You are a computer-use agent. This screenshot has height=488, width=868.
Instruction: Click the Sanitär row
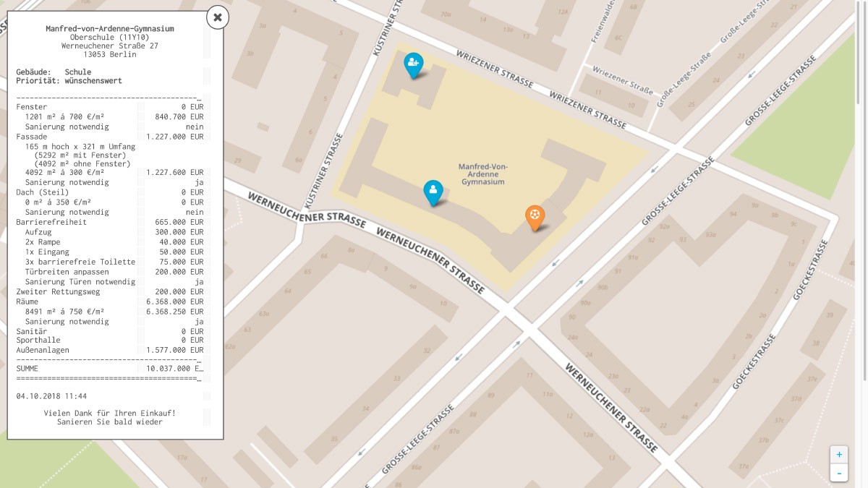pos(110,331)
